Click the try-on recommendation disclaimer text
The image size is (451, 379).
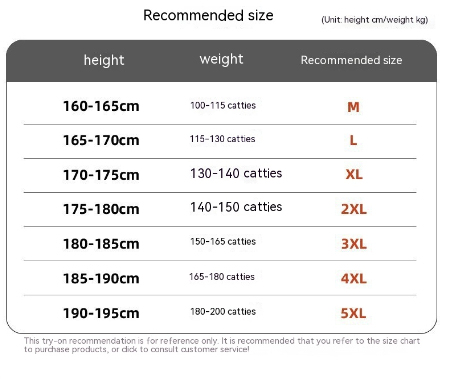point(222,345)
